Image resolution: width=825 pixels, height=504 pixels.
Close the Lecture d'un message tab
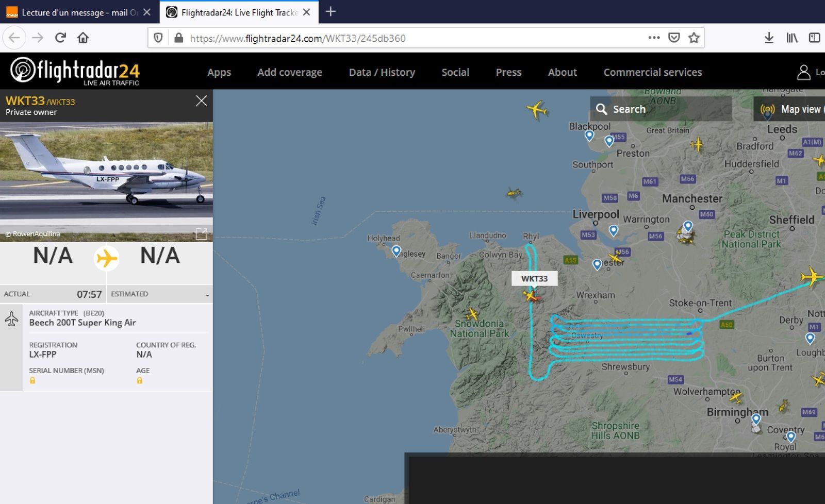click(147, 12)
